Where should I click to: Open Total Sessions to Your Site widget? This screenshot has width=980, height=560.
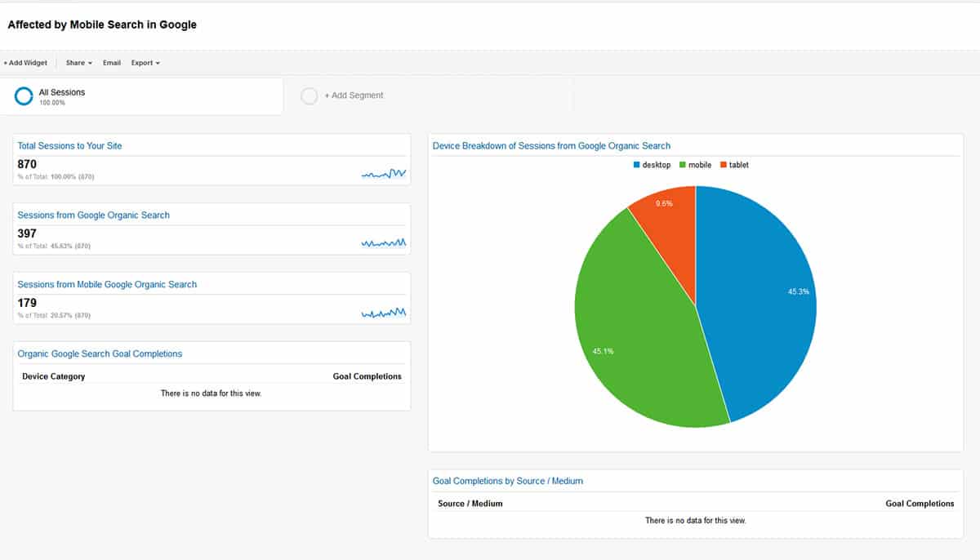point(69,145)
